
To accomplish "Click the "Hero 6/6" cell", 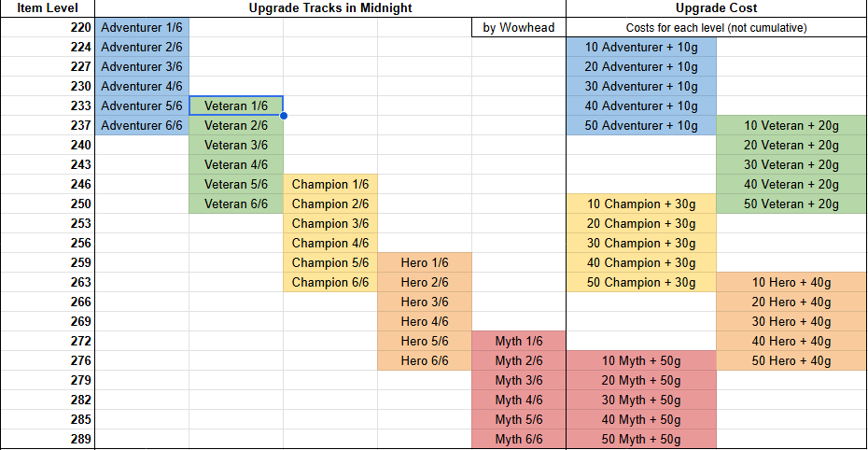I will point(425,360).
